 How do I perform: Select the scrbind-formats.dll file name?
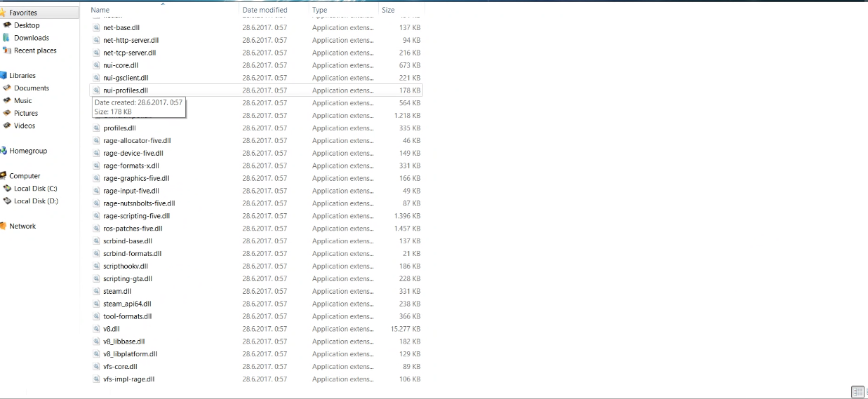pos(132,253)
